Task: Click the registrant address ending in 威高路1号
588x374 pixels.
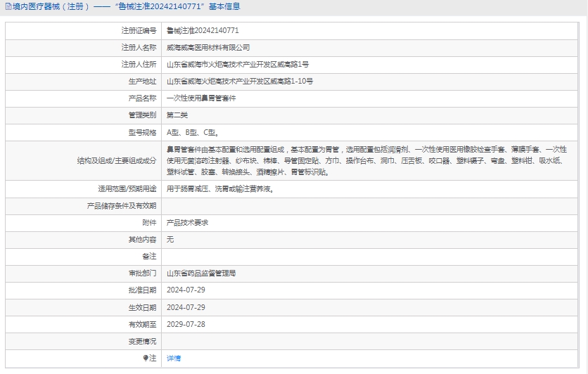Action: 237,65
